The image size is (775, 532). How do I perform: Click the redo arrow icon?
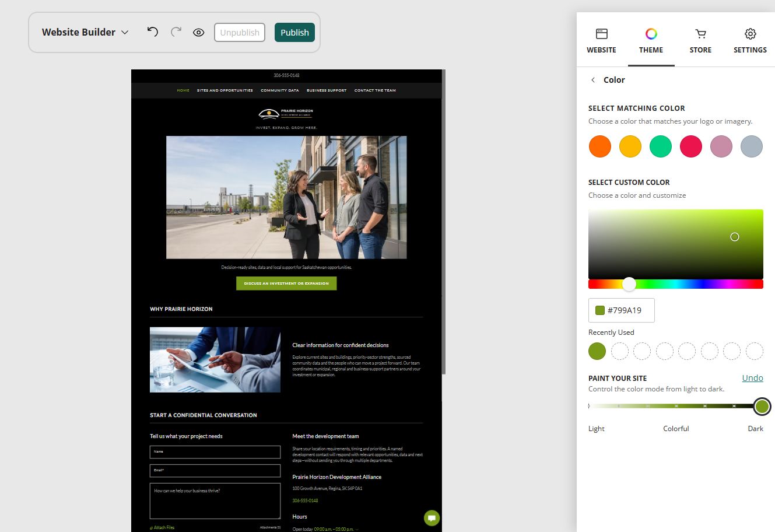(176, 32)
